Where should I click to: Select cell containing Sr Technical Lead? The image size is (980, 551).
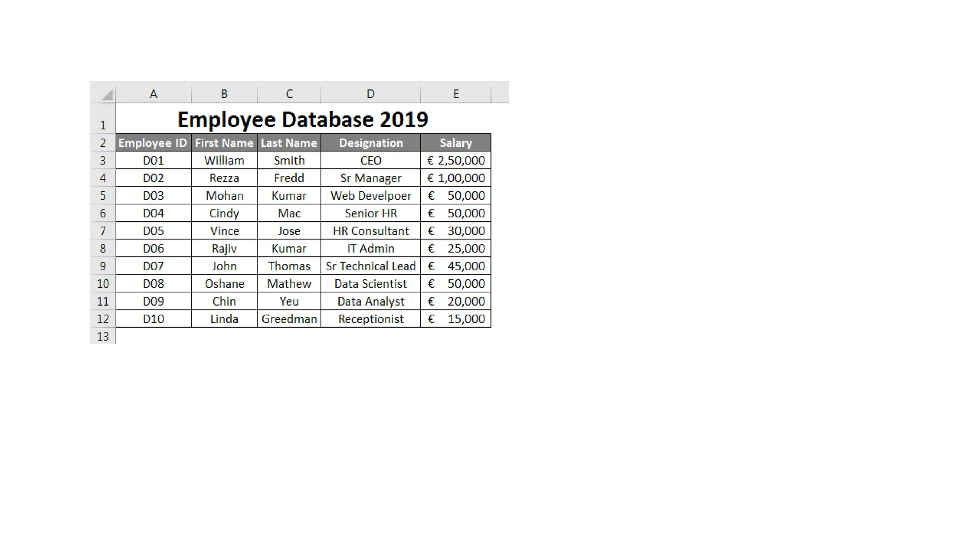click(x=371, y=266)
